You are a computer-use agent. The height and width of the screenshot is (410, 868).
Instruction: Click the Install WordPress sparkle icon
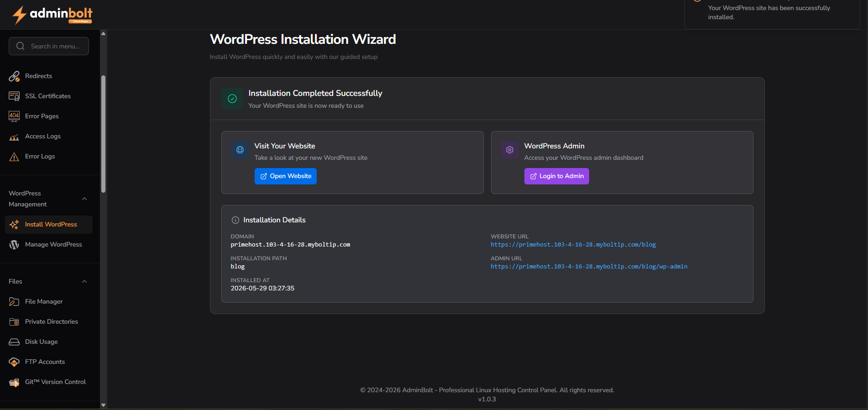tap(14, 225)
